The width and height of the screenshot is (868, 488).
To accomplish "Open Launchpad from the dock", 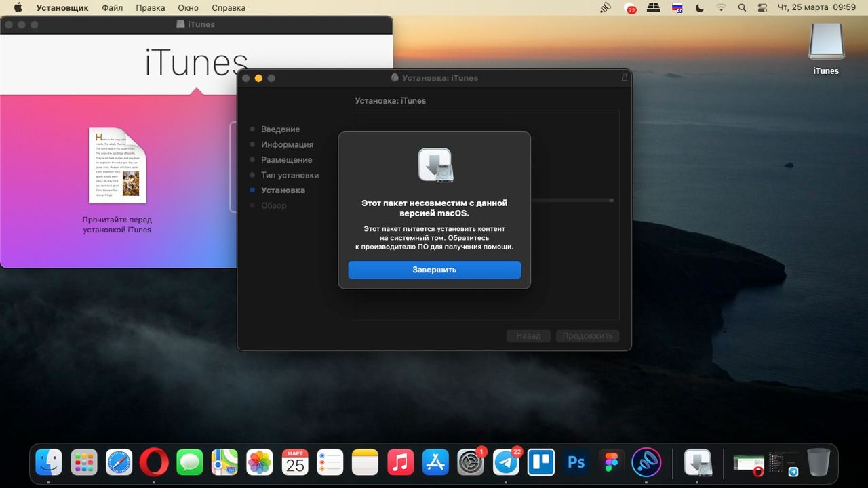I will (84, 463).
